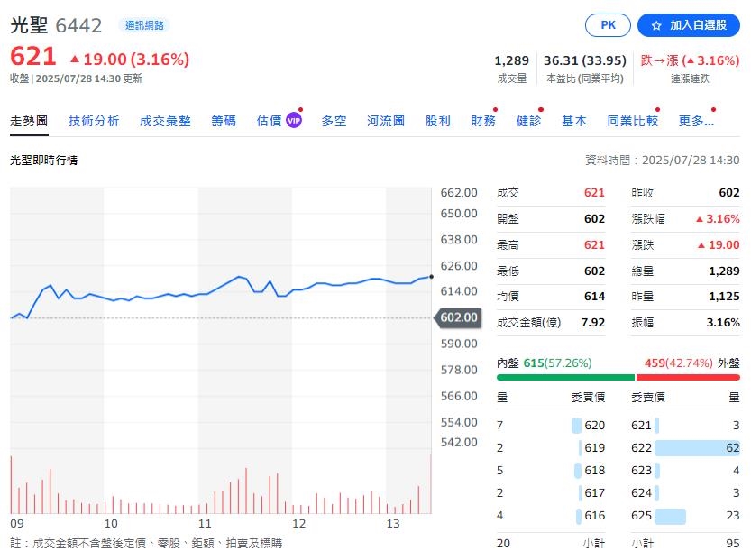
Task: Switch to the 技術分析 tab
Action: [x=94, y=121]
